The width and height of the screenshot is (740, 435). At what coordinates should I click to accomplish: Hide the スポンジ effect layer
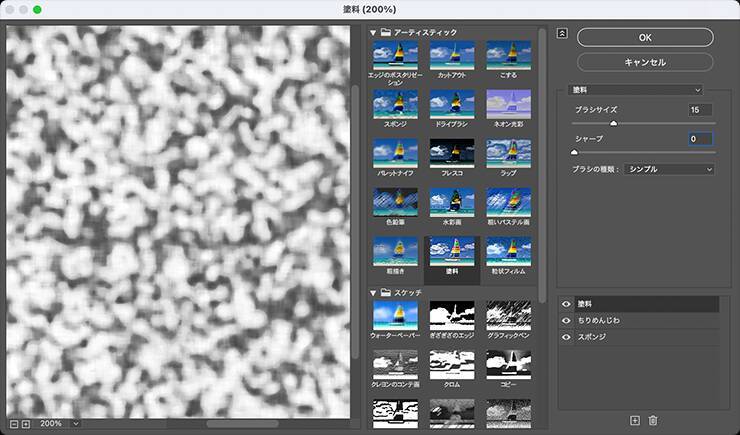567,337
